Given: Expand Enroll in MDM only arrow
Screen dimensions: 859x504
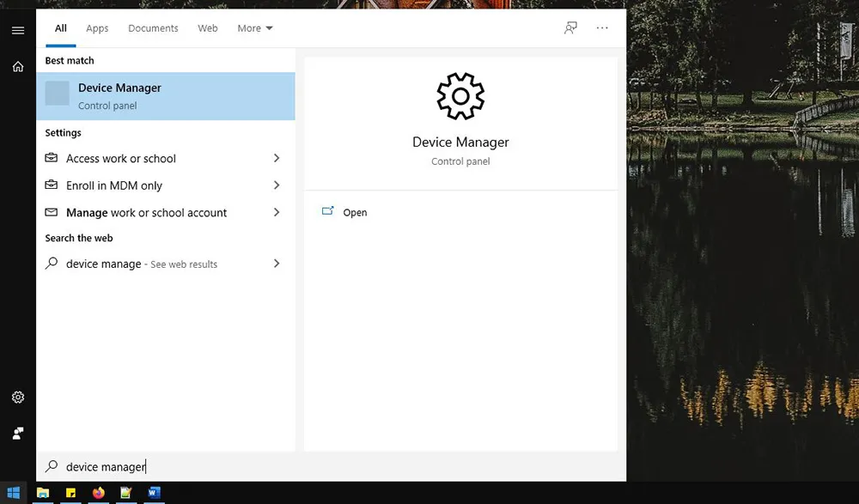Looking at the screenshot, I should click(x=277, y=185).
